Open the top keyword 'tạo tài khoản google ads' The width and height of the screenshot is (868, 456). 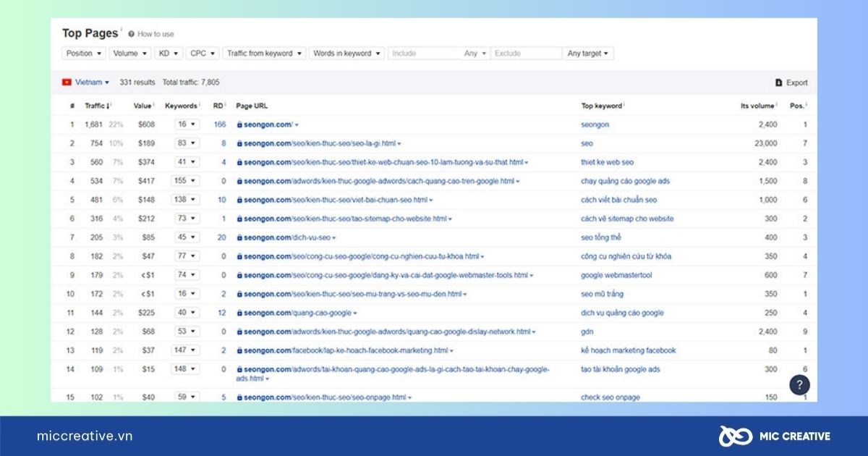coord(621,369)
